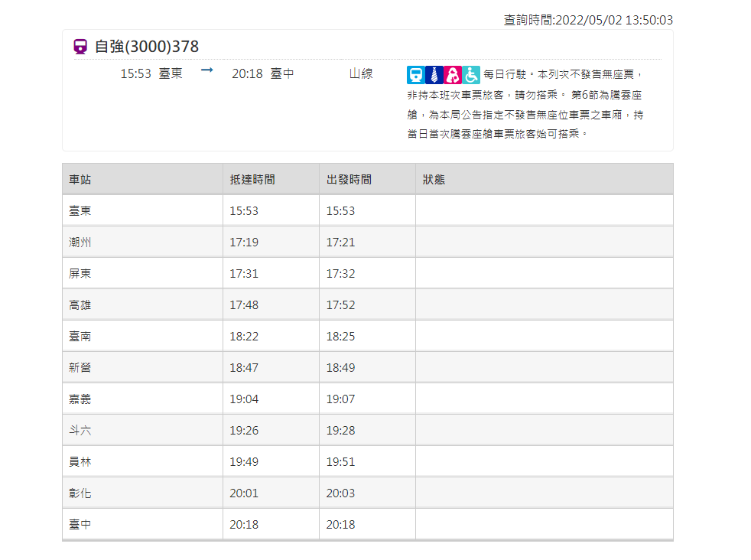This screenshot has height=560, width=751.
Task: Click 新營 arrival time 18:47
Action: tap(244, 368)
